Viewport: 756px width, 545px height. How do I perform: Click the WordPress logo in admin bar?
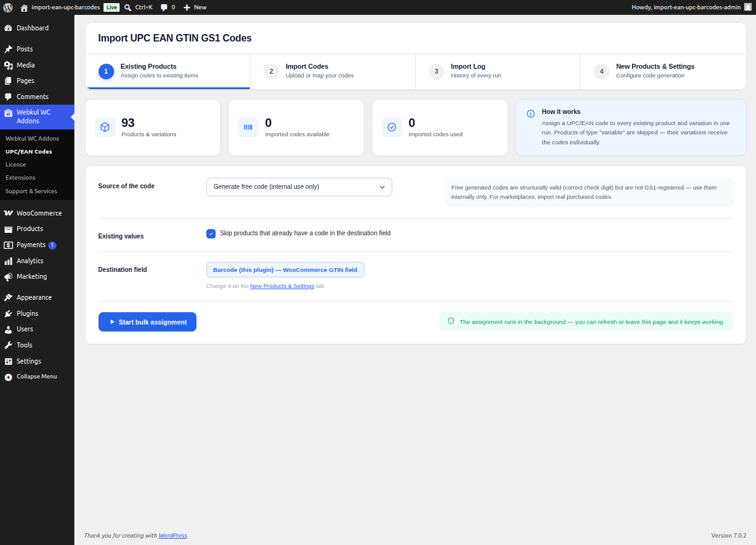pyautogui.click(x=7, y=7)
